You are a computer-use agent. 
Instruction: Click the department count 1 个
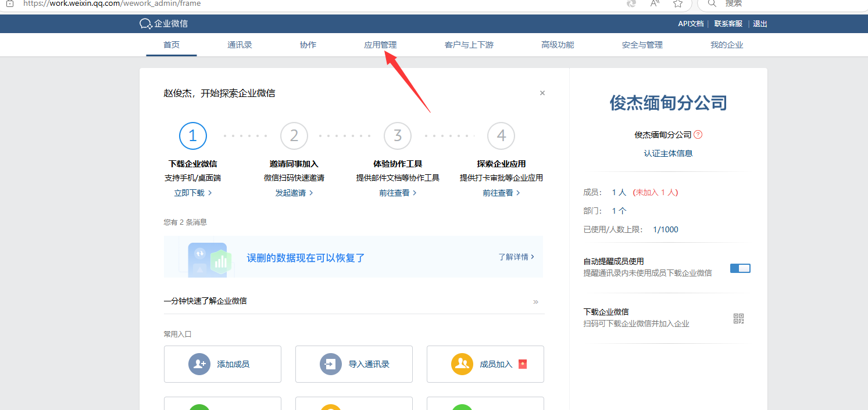(619, 211)
